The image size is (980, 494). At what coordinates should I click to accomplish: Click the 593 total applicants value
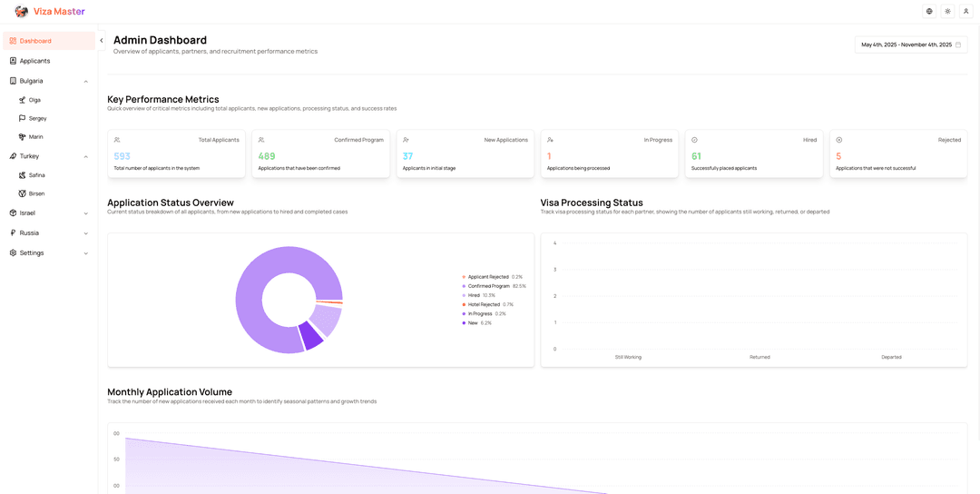[122, 156]
